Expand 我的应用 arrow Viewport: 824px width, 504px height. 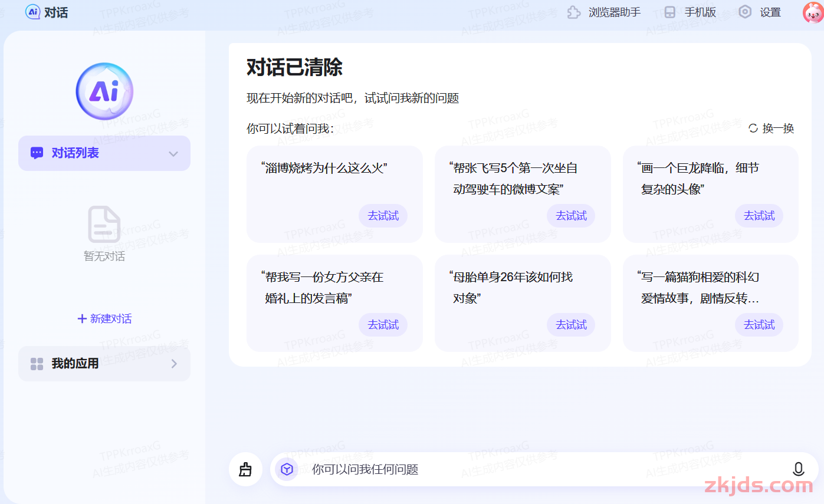(174, 364)
